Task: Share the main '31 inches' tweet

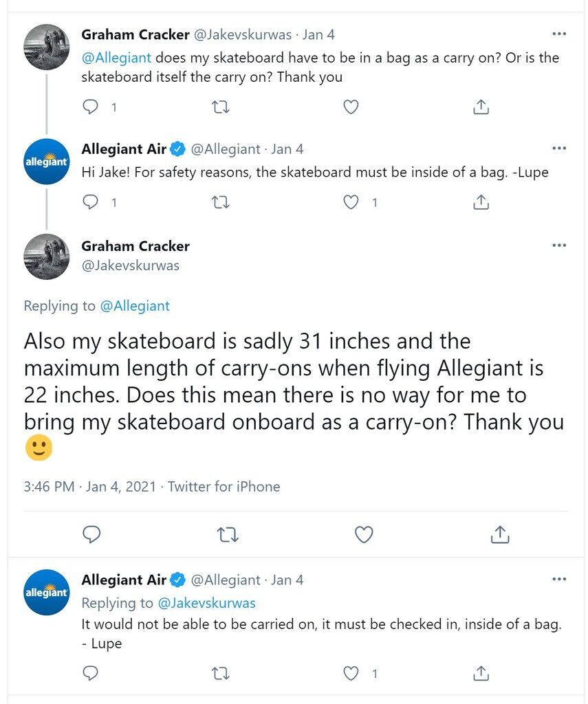Action: click(x=500, y=533)
